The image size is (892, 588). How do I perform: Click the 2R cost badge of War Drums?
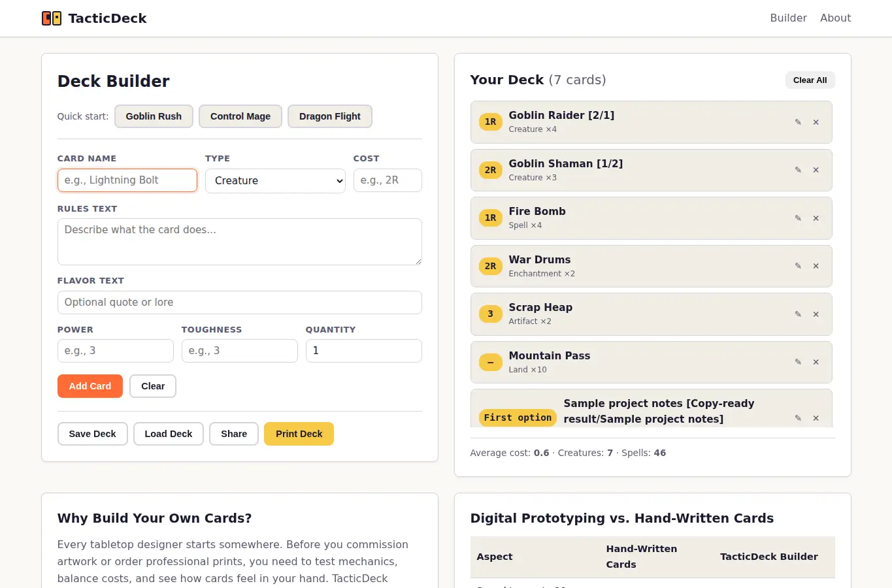(x=490, y=266)
